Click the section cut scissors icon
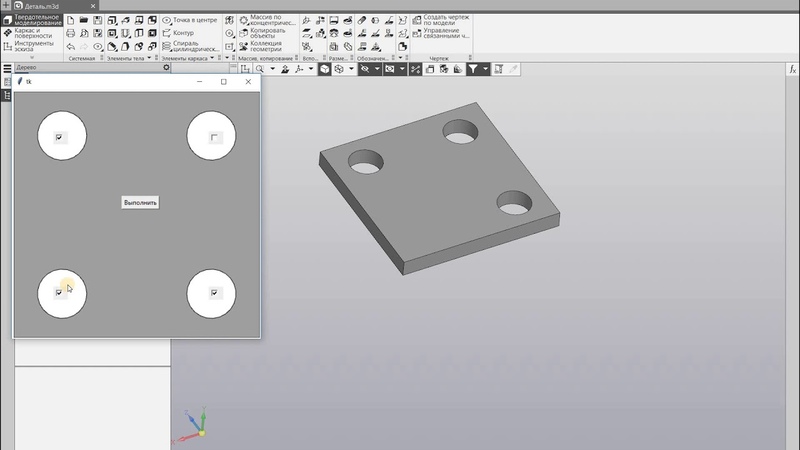 (416, 69)
